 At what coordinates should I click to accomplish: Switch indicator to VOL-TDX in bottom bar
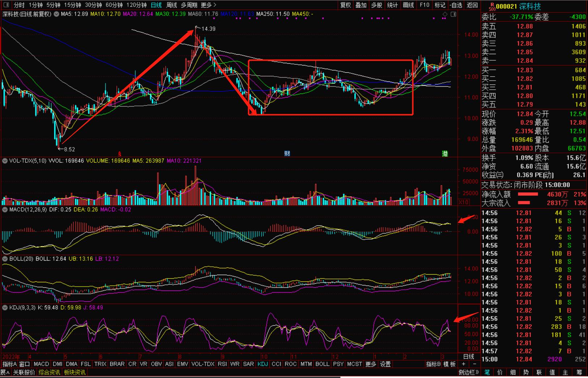coord(203,364)
